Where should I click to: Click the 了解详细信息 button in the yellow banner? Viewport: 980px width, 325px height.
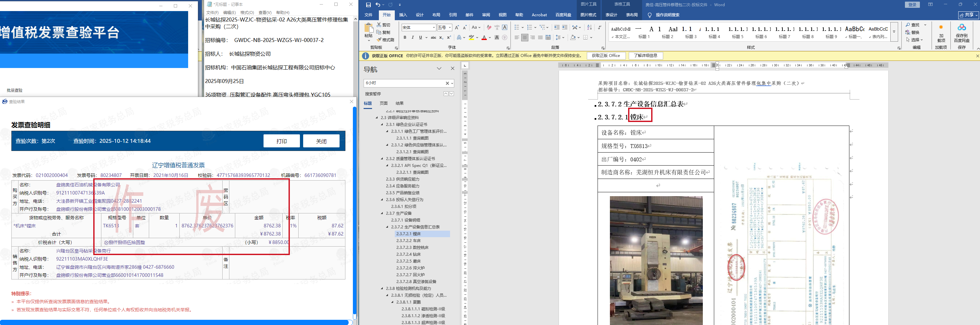645,56
